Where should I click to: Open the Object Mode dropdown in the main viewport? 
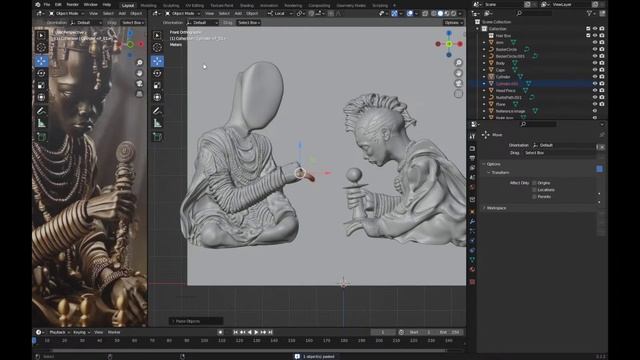pos(182,13)
